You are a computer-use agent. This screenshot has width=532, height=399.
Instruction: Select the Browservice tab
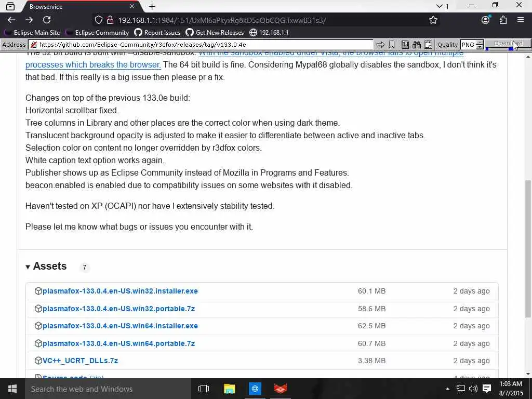click(x=82, y=6)
